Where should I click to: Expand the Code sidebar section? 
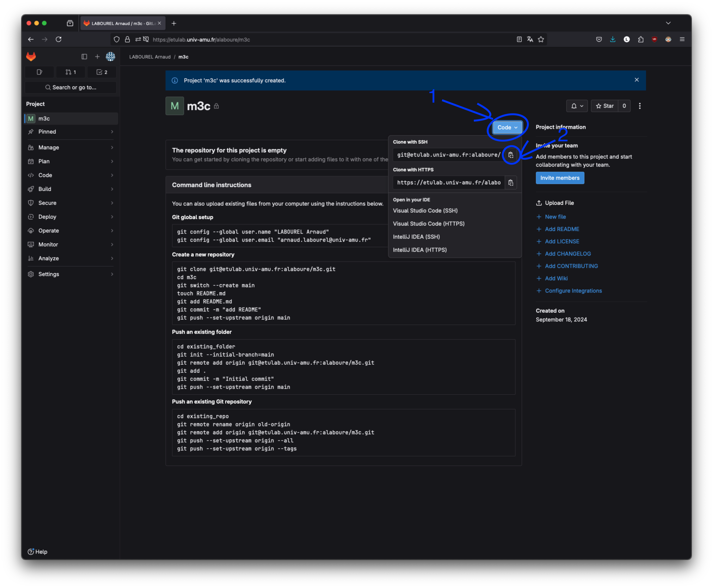[x=71, y=175]
